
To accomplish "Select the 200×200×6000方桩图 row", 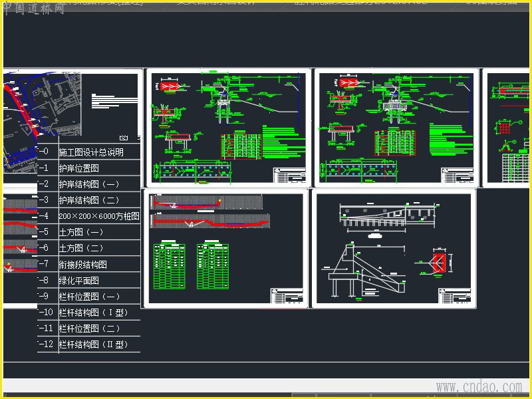I will (99, 216).
